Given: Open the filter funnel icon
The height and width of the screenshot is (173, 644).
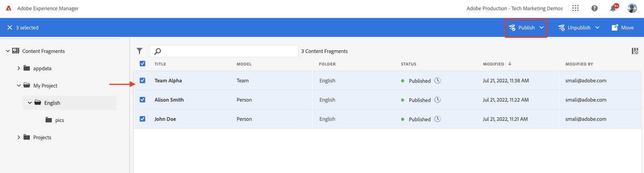Looking at the screenshot, I should [x=139, y=51].
